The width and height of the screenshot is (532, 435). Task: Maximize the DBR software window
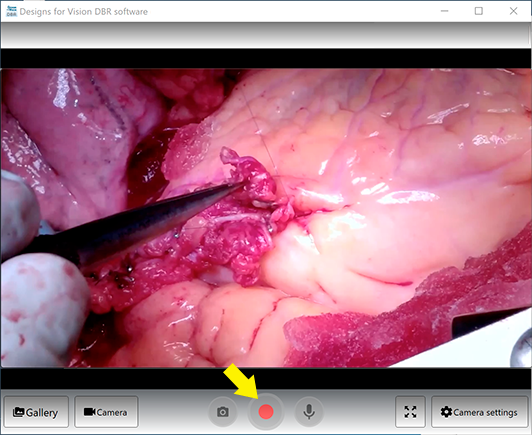coord(478,11)
